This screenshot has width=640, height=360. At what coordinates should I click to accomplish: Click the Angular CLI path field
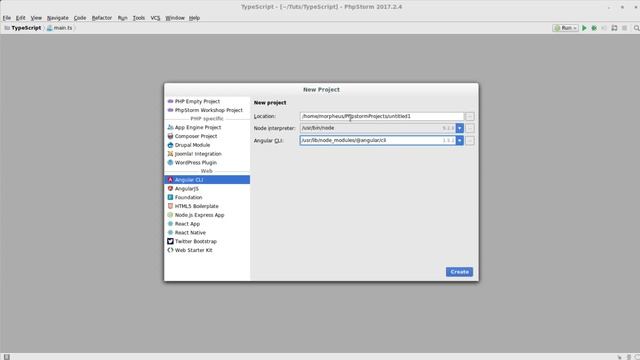378,140
